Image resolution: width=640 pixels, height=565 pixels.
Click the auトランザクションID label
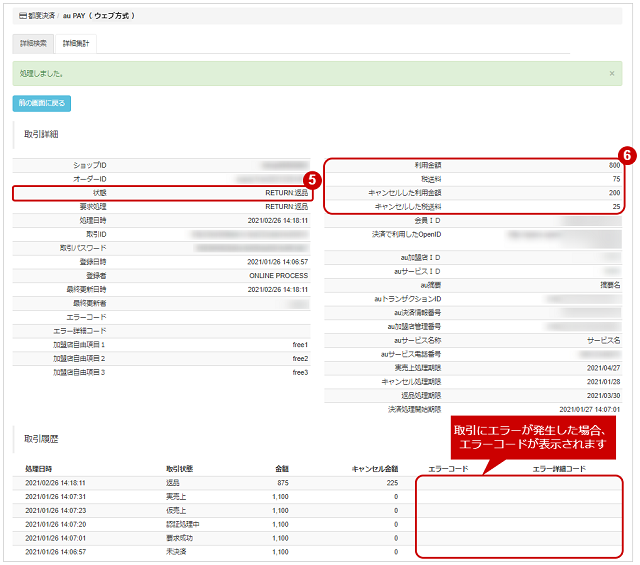coord(408,299)
